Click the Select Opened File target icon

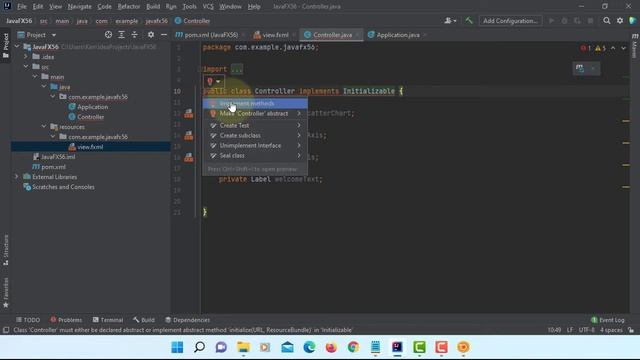point(108,35)
